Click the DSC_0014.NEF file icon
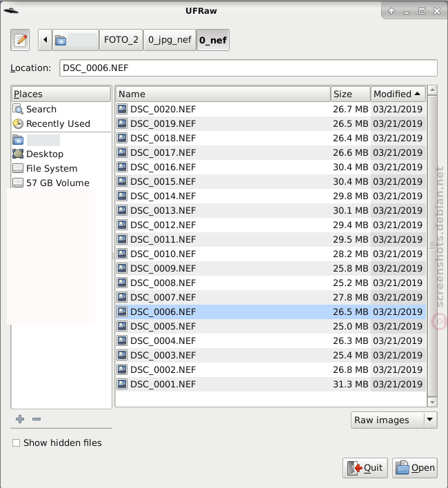The height and width of the screenshot is (488, 448). pyautogui.click(x=122, y=196)
